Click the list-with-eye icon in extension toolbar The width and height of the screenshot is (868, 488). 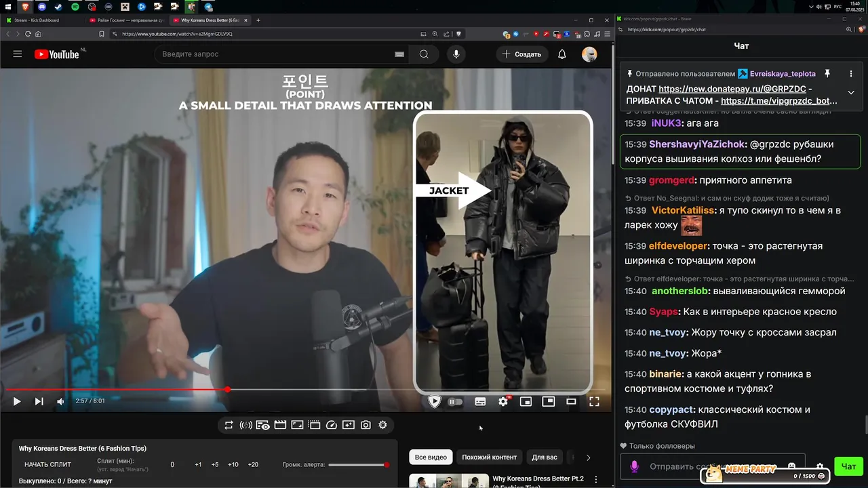[262, 425]
